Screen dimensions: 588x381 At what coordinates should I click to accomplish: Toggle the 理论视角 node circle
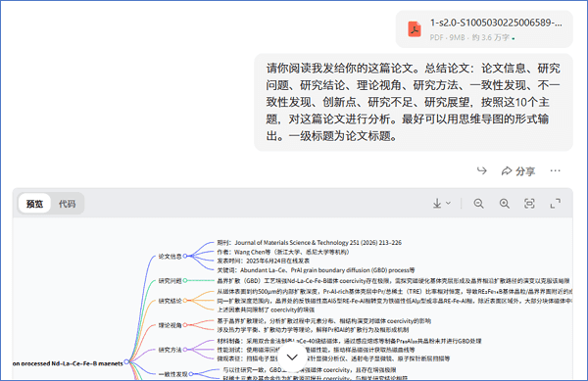click(185, 325)
